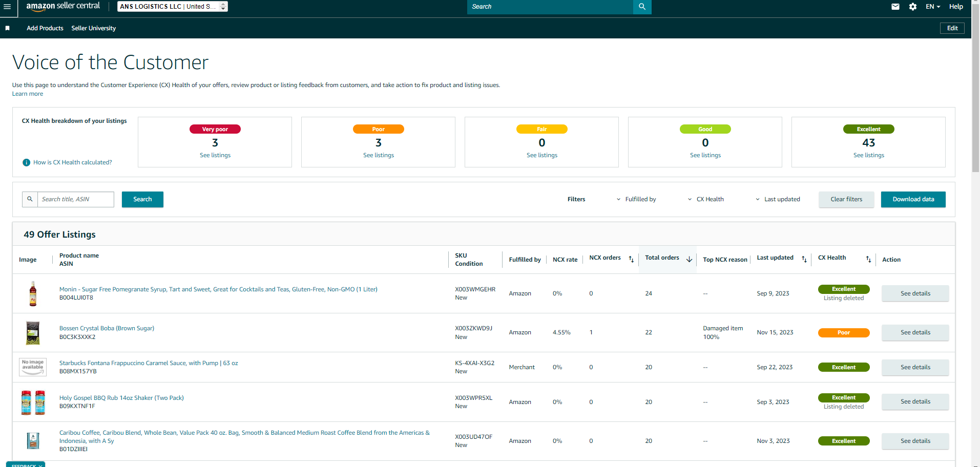Open Caribou Coffee product thumbnail

33,441
